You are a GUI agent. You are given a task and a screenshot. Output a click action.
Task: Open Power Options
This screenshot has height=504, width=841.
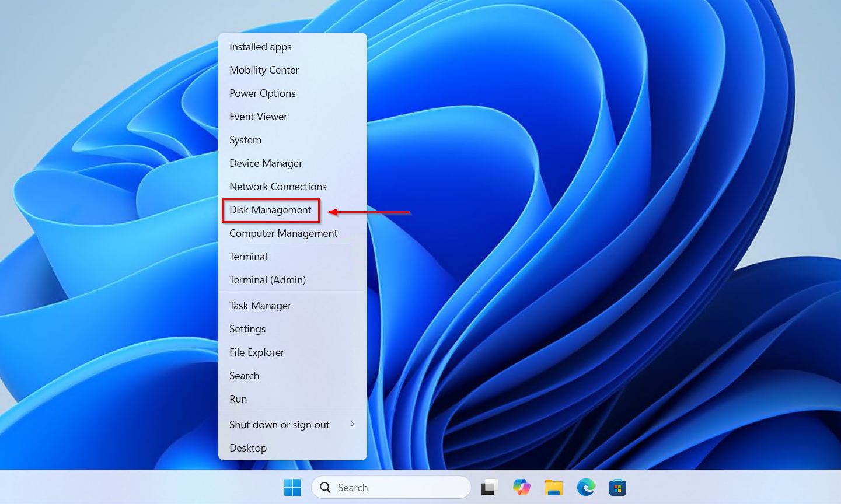(x=262, y=93)
